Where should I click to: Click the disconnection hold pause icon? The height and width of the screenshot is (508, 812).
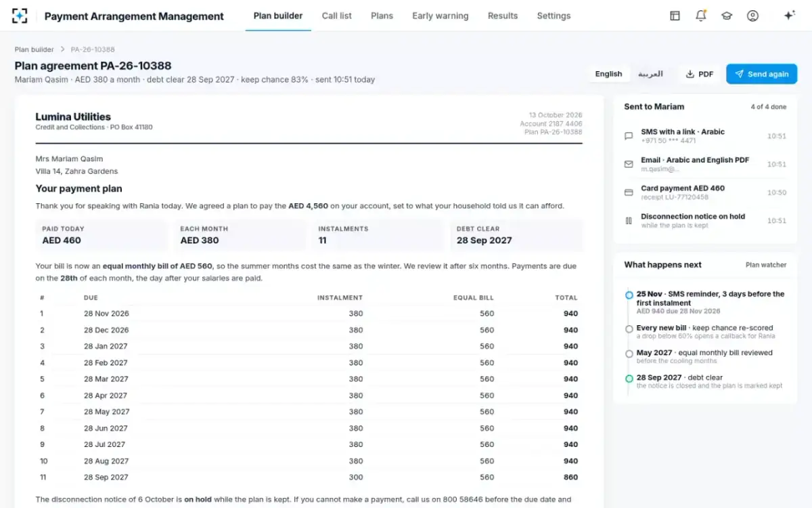point(629,220)
